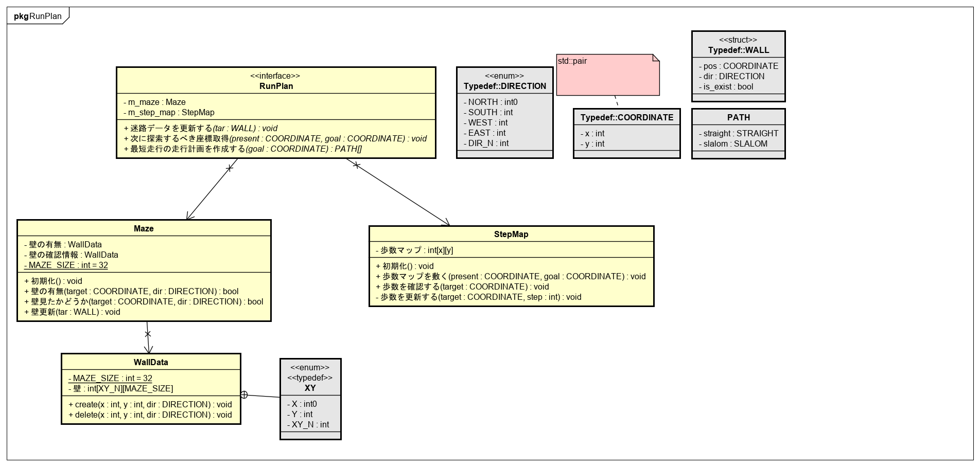Select the 最短走行の走行計画を作成する operation
The height and width of the screenshot is (467, 980).
tap(242, 149)
